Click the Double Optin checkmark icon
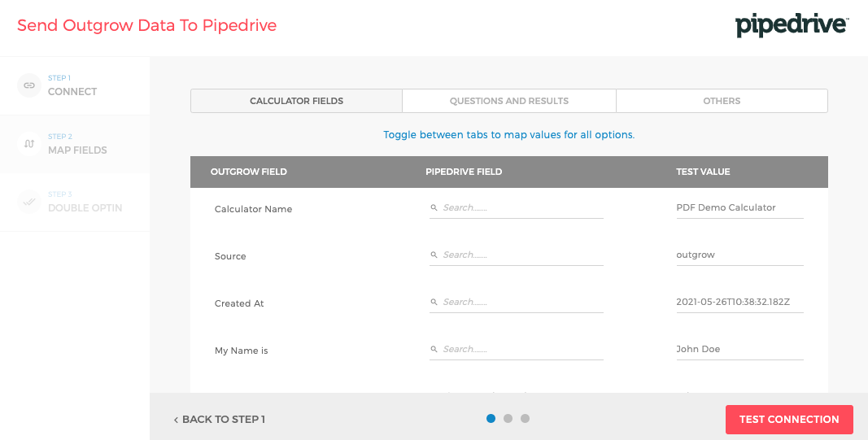 pos(29,202)
